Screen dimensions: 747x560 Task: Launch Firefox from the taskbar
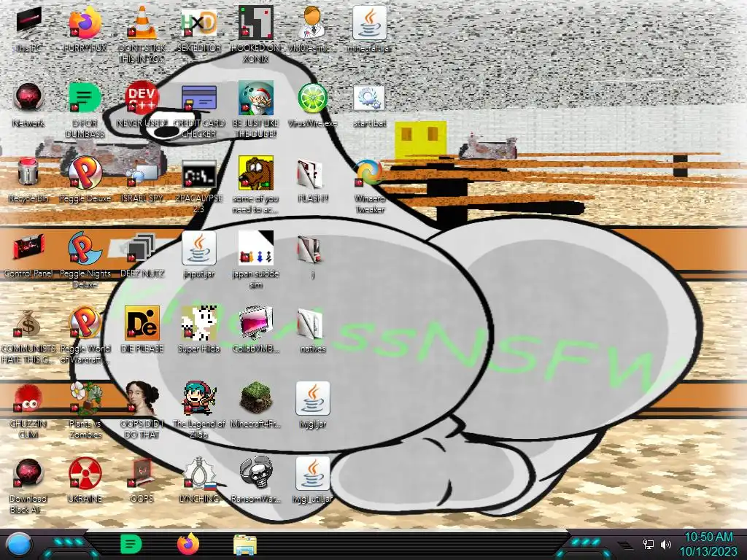click(x=188, y=544)
